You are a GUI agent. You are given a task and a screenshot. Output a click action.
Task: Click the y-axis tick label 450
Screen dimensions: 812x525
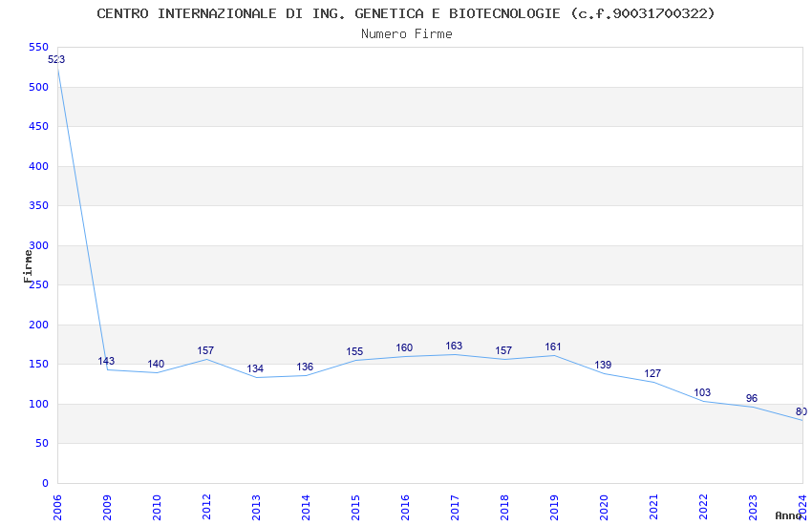(39, 126)
